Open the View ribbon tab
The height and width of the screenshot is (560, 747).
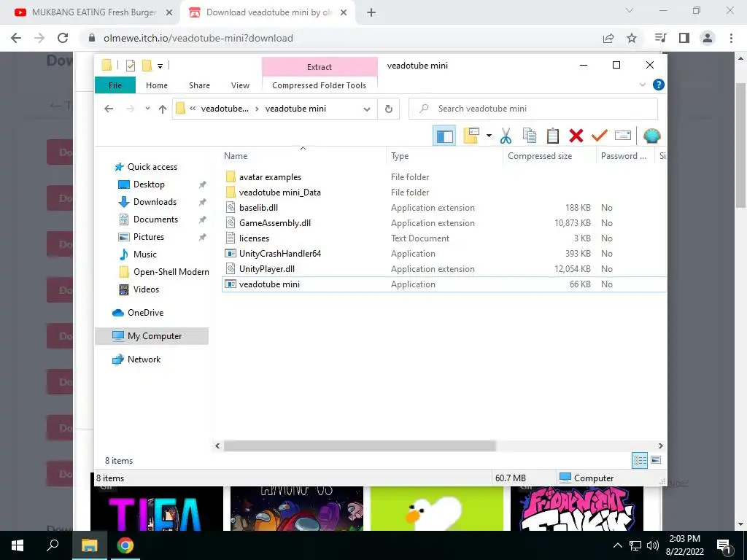click(x=240, y=85)
